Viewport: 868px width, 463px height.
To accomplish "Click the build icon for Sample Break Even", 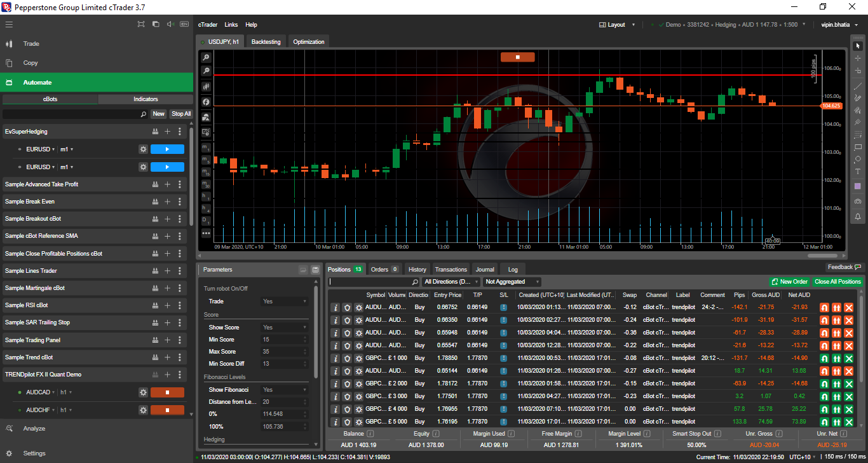I will 155,202.
